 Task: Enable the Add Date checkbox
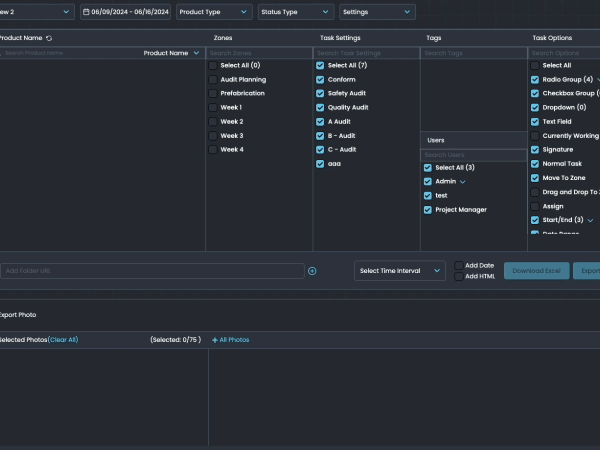[459, 265]
